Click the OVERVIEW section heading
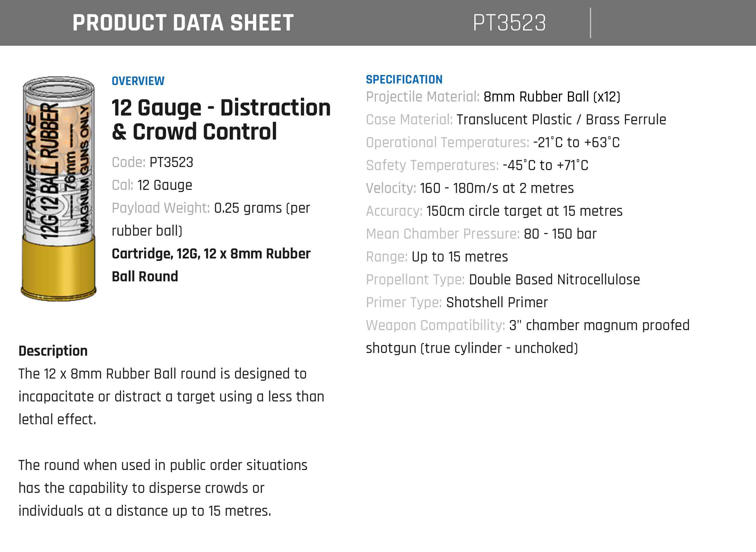 pyautogui.click(x=138, y=81)
